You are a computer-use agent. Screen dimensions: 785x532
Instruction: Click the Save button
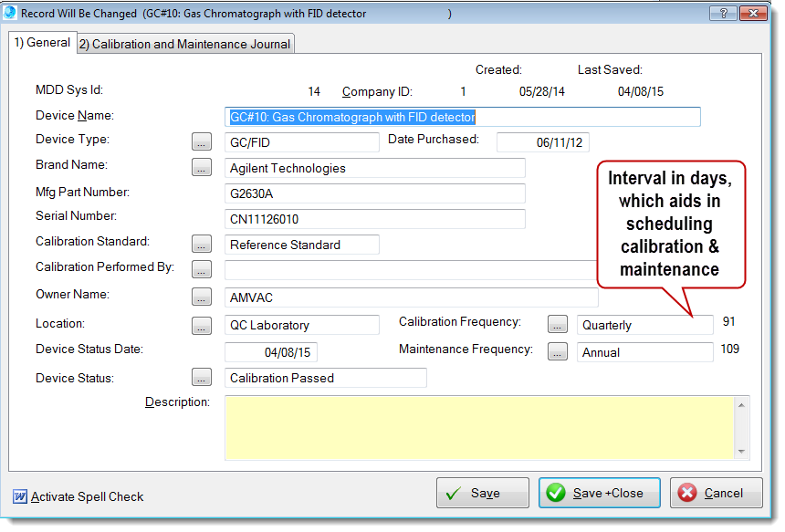click(x=482, y=493)
